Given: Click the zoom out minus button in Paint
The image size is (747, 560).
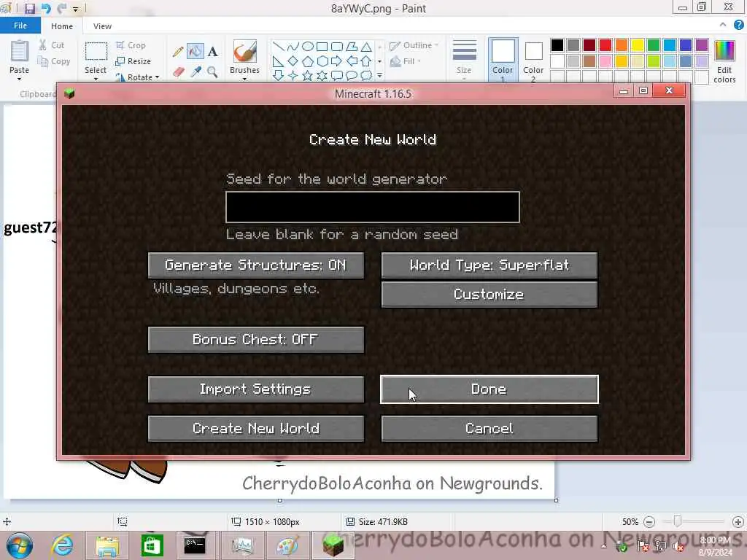Looking at the screenshot, I should pyautogui.click(x=649, y=522).
